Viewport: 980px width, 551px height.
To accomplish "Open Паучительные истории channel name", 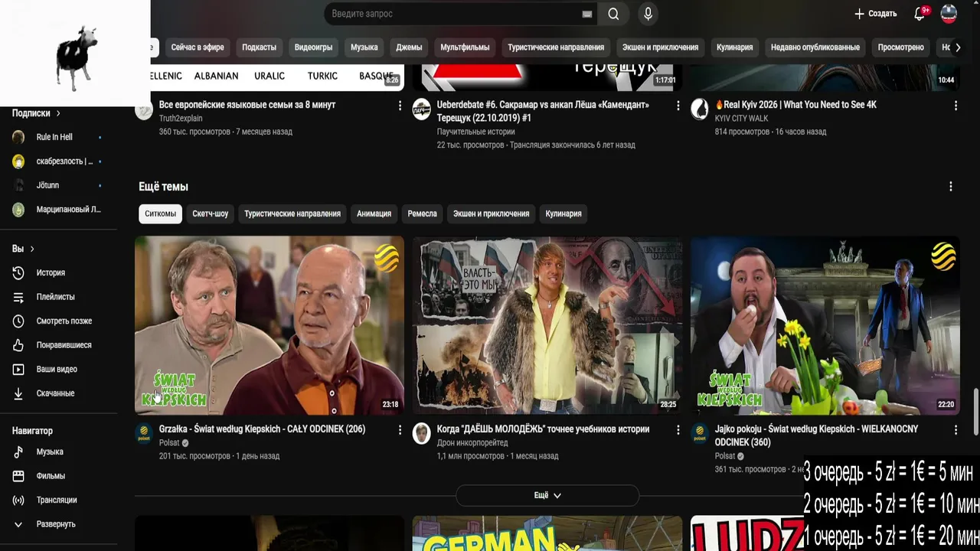I will click(x=475, y=132).
